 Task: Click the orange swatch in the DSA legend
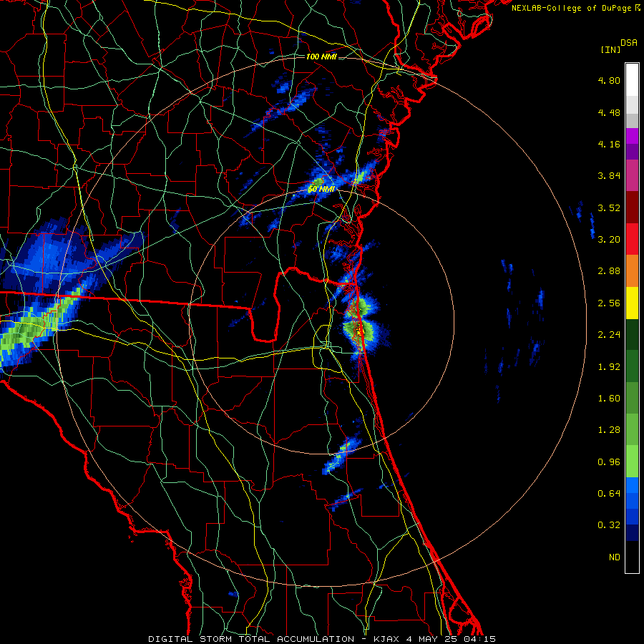(632, 271)
